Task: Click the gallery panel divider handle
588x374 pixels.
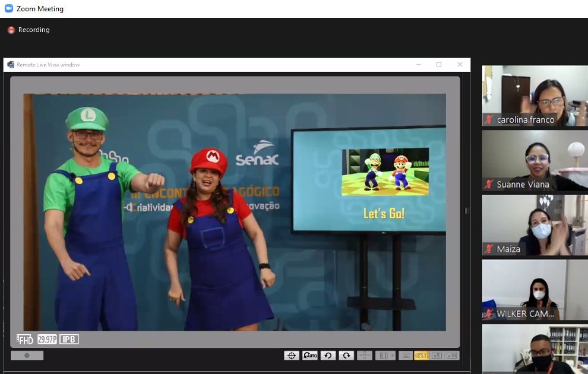Action: click(466, 211)
